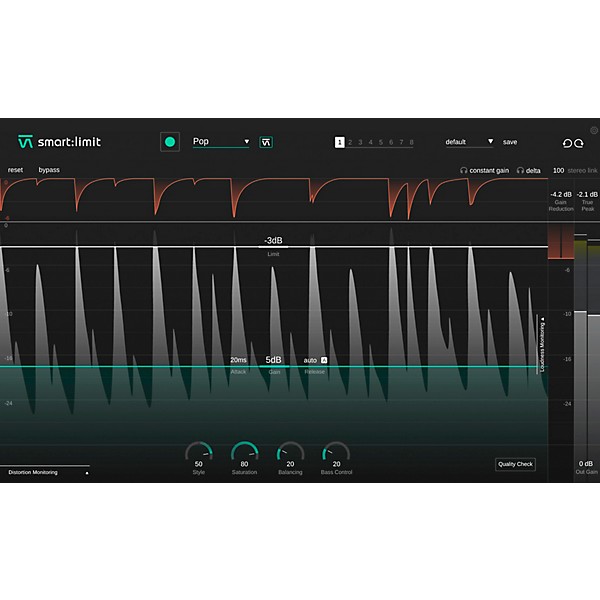Click the Balancing knob set to 20

tap(290, 453)
